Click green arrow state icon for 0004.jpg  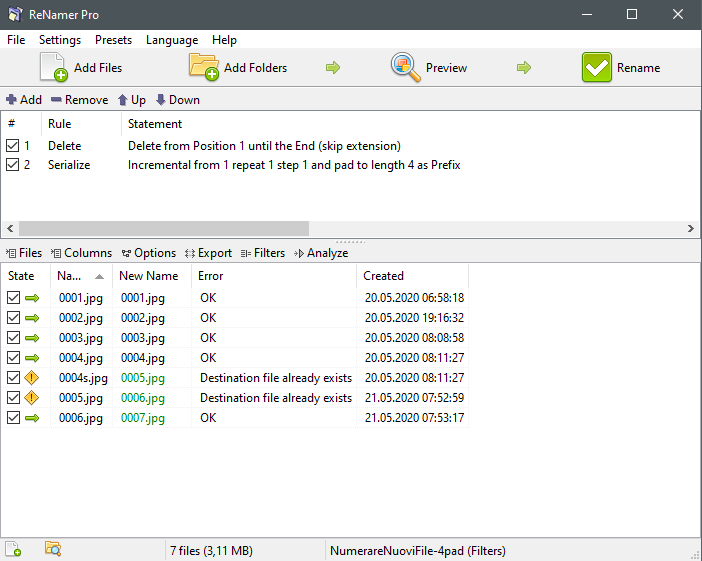click(32, 358)
